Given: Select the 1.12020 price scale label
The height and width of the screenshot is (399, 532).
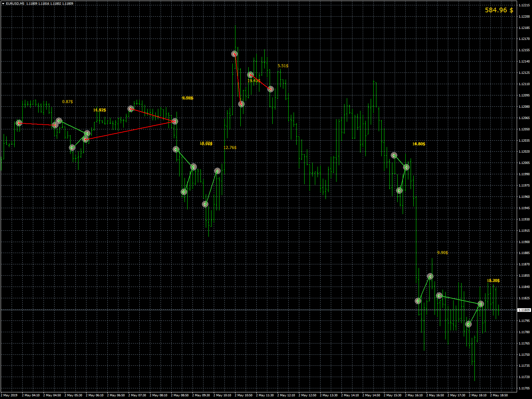Looking at the screenshot, I should (524, 152).
